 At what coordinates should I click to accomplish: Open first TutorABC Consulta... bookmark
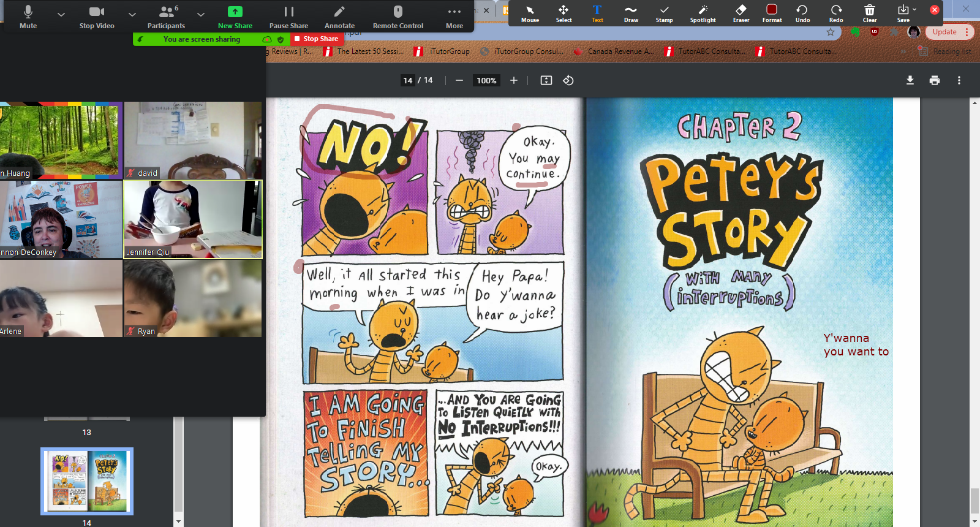[705, 51]
